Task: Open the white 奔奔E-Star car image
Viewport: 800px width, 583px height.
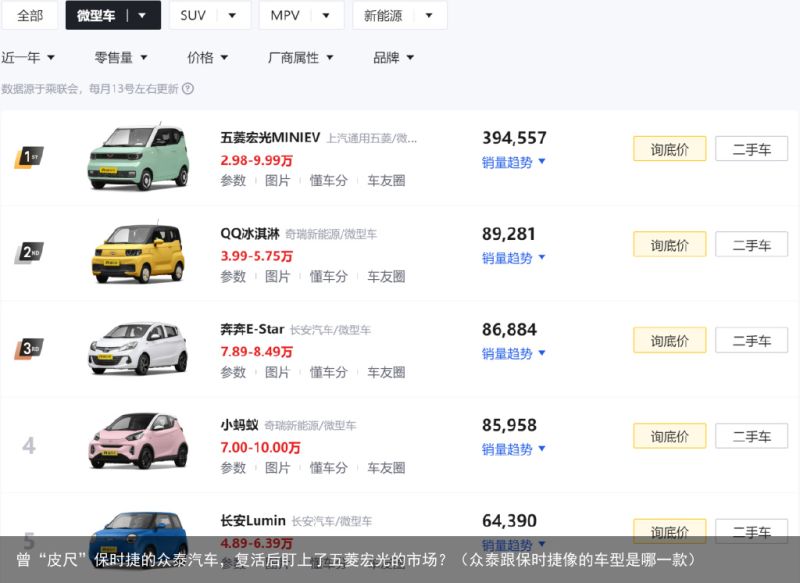Action: (x=138, y=348)
